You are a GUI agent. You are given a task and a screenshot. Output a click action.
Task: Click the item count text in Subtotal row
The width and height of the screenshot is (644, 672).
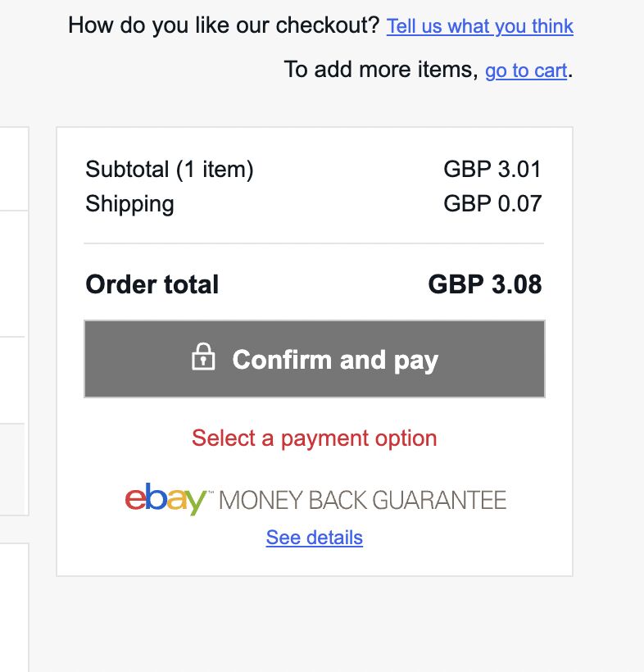[215, 170]
